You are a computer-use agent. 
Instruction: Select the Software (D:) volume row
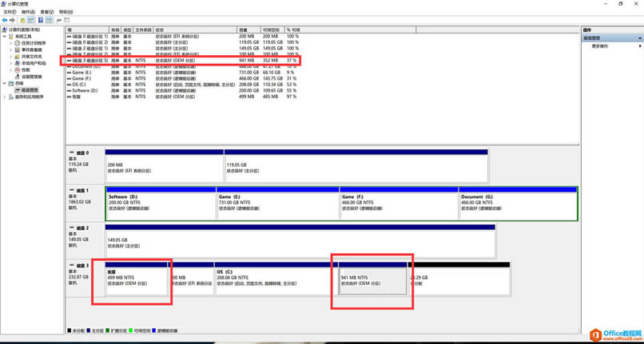(183, 90)
